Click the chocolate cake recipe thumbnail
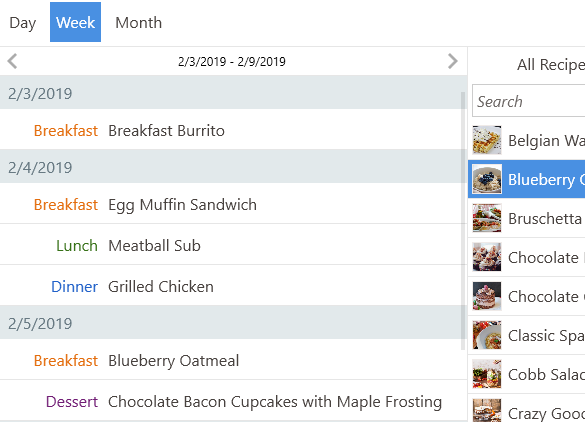Viewport: 585px width, 422px height. pos(487,296)
